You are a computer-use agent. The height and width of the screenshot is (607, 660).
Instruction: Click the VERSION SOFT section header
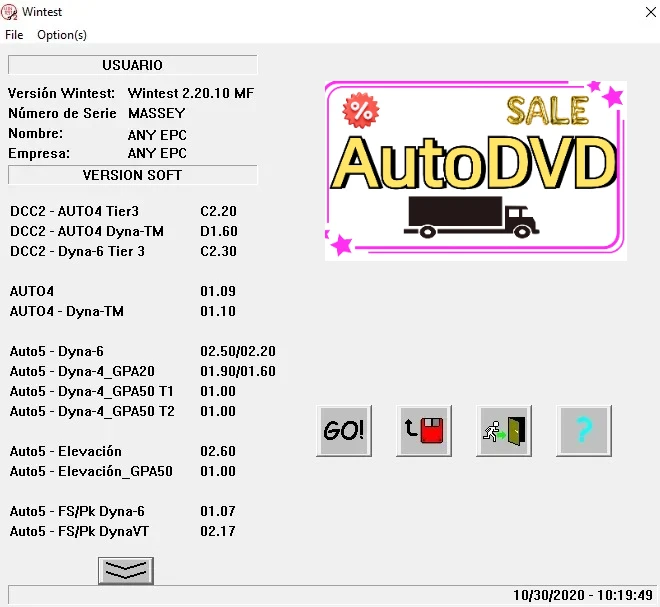point(132,175)
